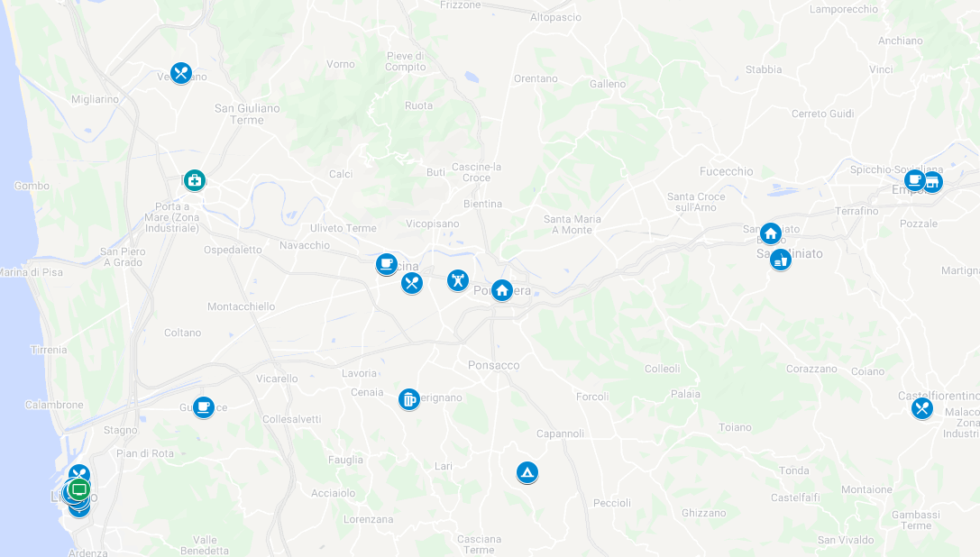Open the green monitor marker in Livorno
The height and width of the screenshot is (557, 980).
(78, 489)
